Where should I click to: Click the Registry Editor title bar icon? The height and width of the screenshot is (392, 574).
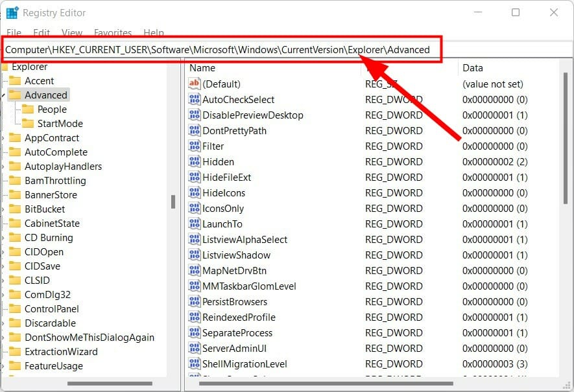(x=12, y=13)
